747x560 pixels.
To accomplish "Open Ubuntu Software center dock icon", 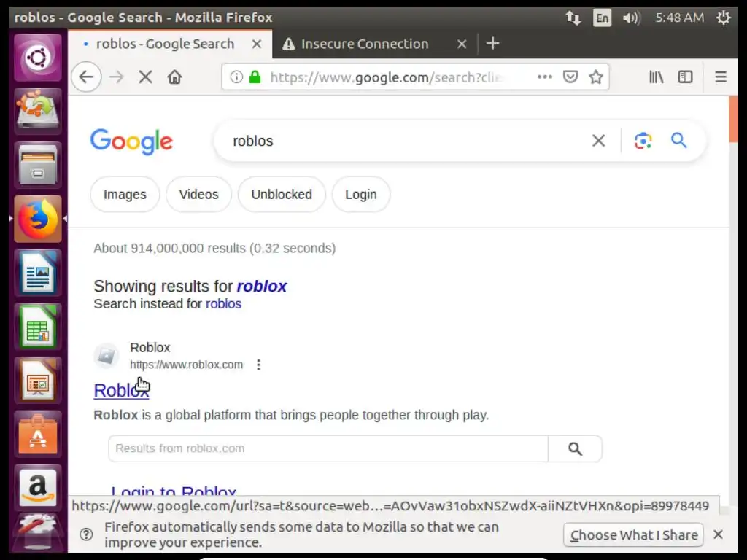I will pos(38,435).
